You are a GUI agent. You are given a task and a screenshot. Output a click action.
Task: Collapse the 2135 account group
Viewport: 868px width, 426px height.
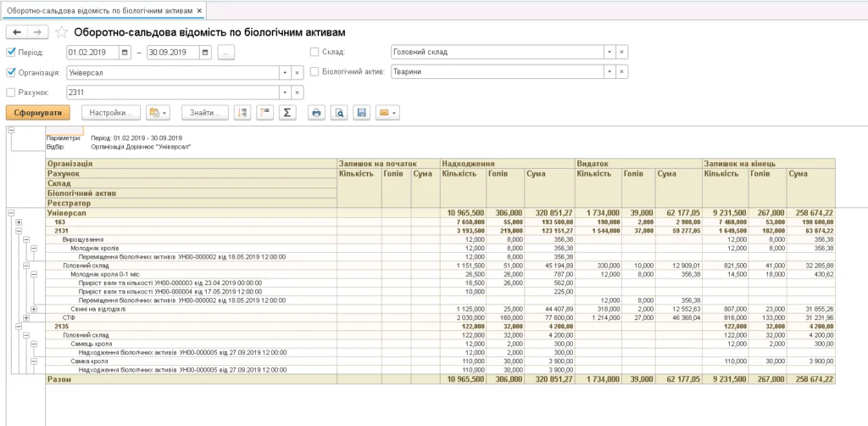(19, 327)
